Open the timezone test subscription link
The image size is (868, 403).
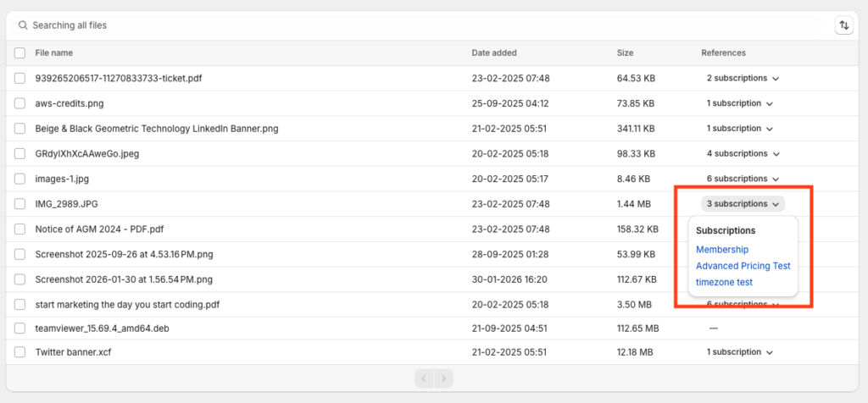click(x=724, y=282)
